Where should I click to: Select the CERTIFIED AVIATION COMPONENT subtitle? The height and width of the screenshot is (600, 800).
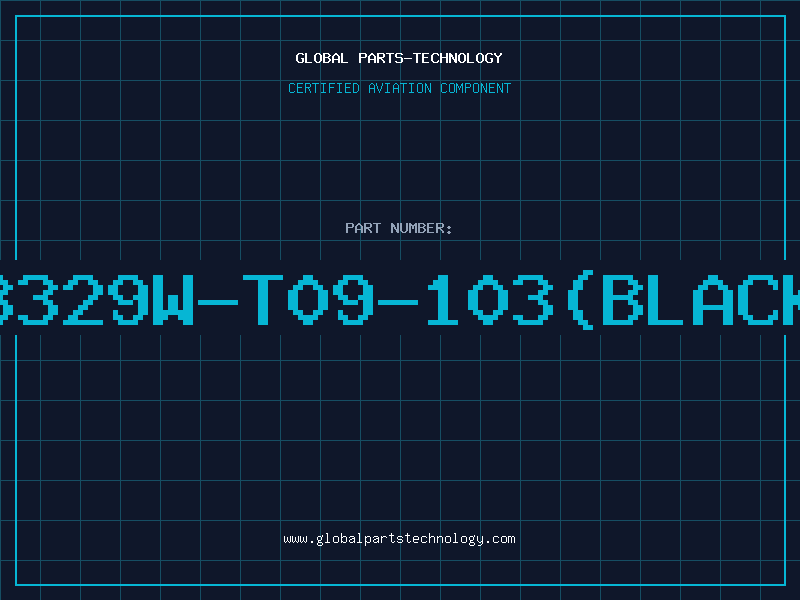click(399, 88)
